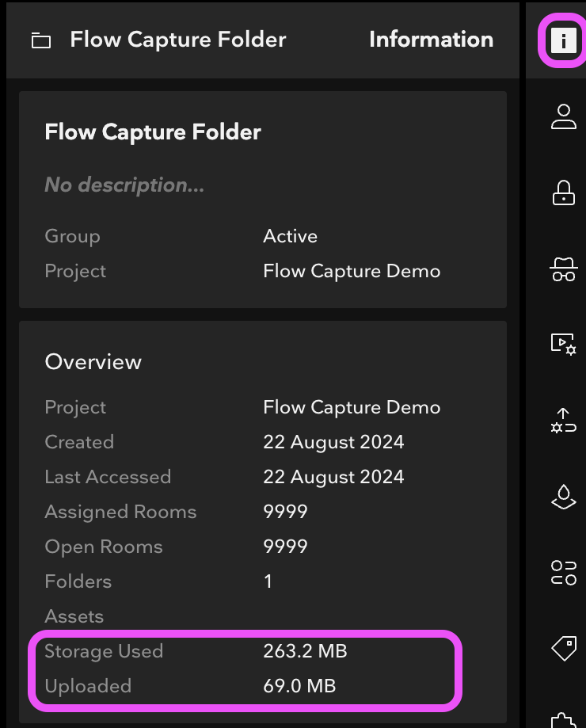This screenshot has width=586, height=728.
Task: Open the playback settings icon
Action: coord(563,344)
